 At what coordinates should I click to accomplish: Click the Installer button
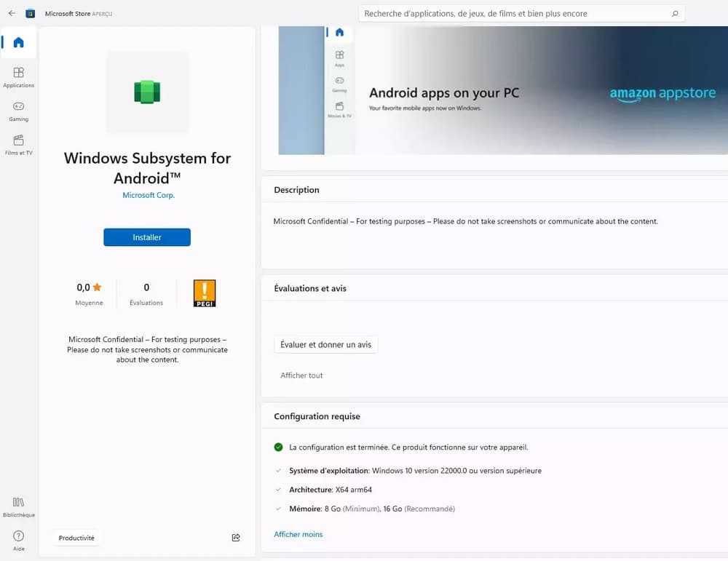pyautogui.click(x=146, y=236)
